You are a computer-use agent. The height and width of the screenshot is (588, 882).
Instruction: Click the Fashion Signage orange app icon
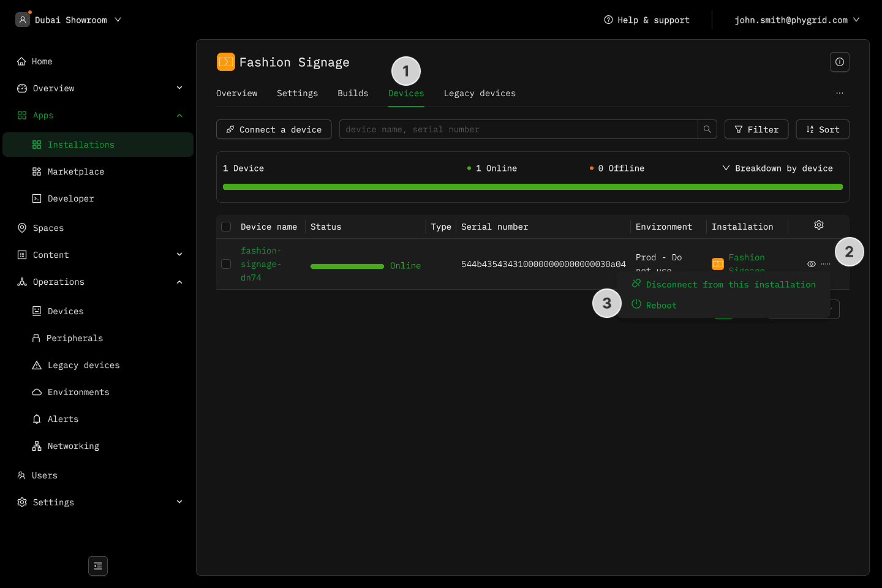[x=225, y=62]
